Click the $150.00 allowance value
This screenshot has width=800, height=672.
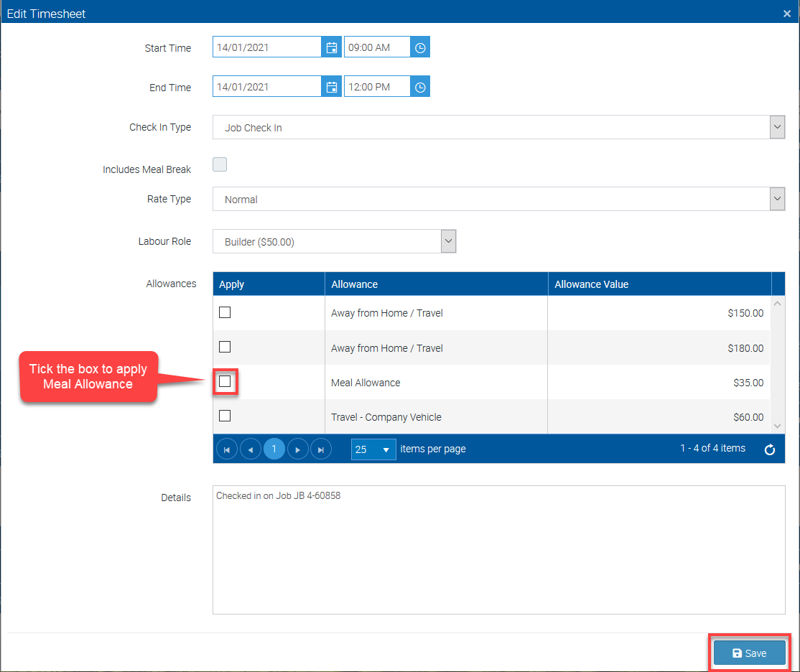745,313
